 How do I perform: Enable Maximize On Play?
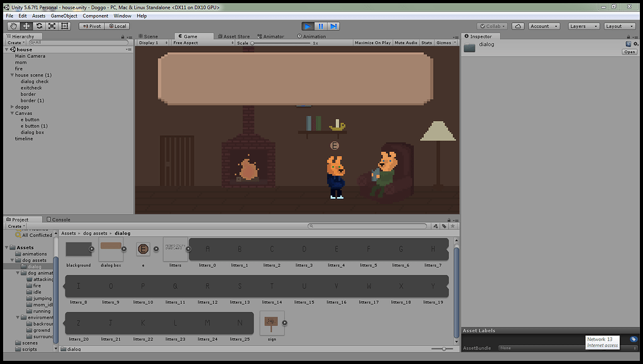coord(372,43)
